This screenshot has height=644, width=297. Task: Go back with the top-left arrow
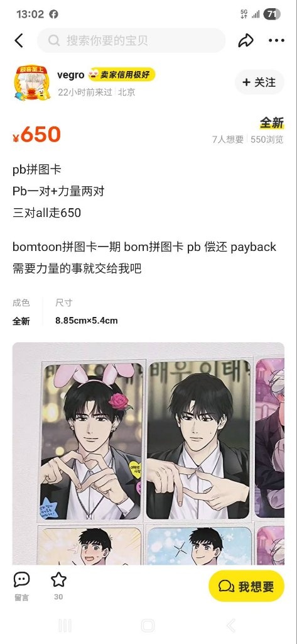(19, 41)
